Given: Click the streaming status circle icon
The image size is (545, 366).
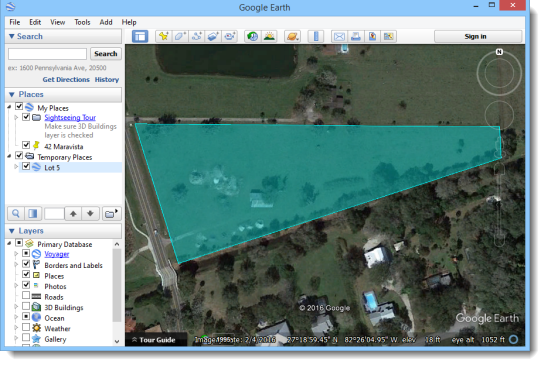Looking at the screenshot, I should tap(513, 340).
